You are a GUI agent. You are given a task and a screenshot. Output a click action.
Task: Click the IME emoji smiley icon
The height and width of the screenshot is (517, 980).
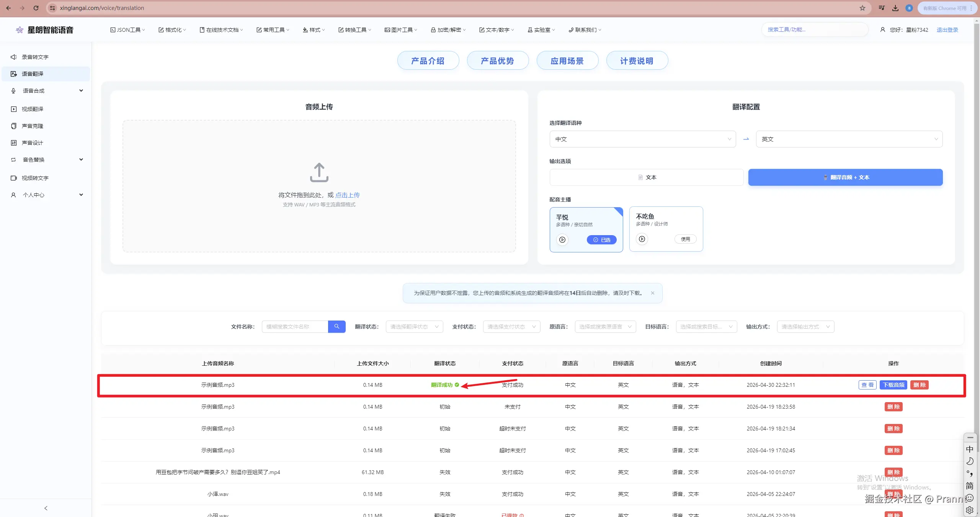pyautogui.click(x=970, y=498)
